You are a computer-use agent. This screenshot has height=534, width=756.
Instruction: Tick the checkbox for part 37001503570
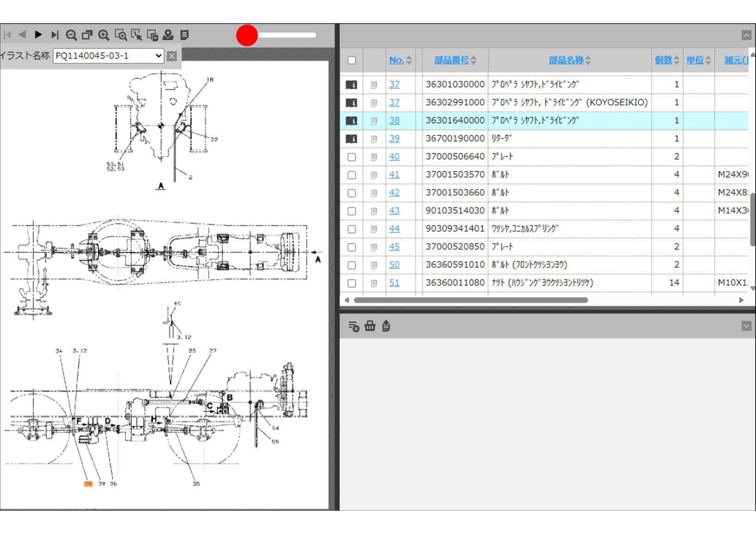click(352, 175)
